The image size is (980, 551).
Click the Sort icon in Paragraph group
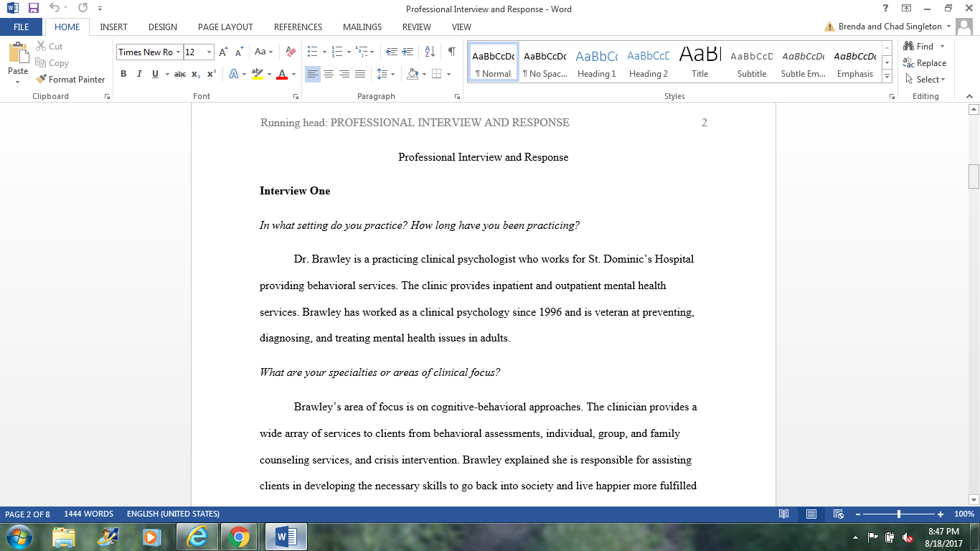pos(429,51)
